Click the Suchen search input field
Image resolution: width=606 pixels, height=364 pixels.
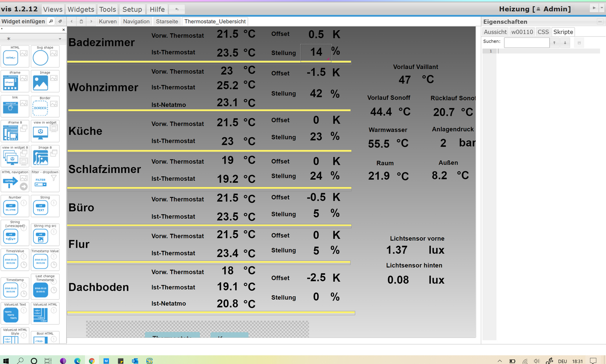(527, 42)
